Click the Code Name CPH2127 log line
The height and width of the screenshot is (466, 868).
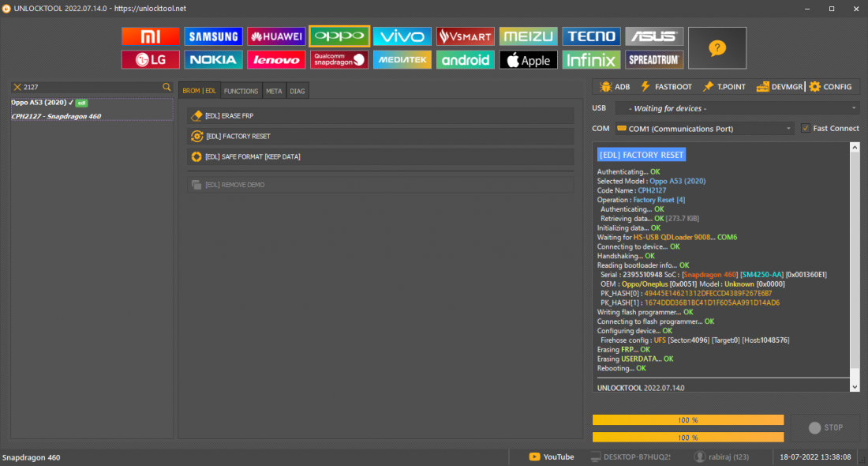(x=631, y=190)
